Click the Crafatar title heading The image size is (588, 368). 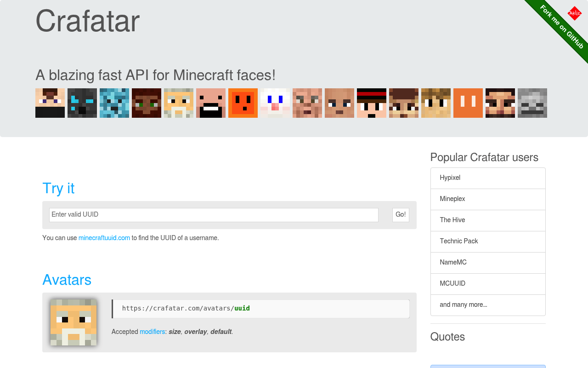(x=88, y=21)
